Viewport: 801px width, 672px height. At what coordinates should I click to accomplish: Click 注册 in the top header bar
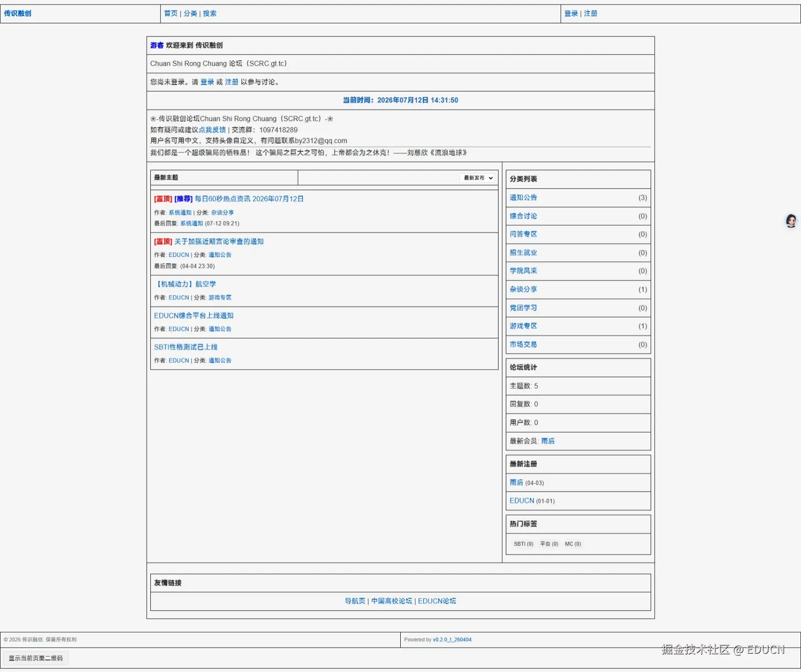tap(590, 14)
